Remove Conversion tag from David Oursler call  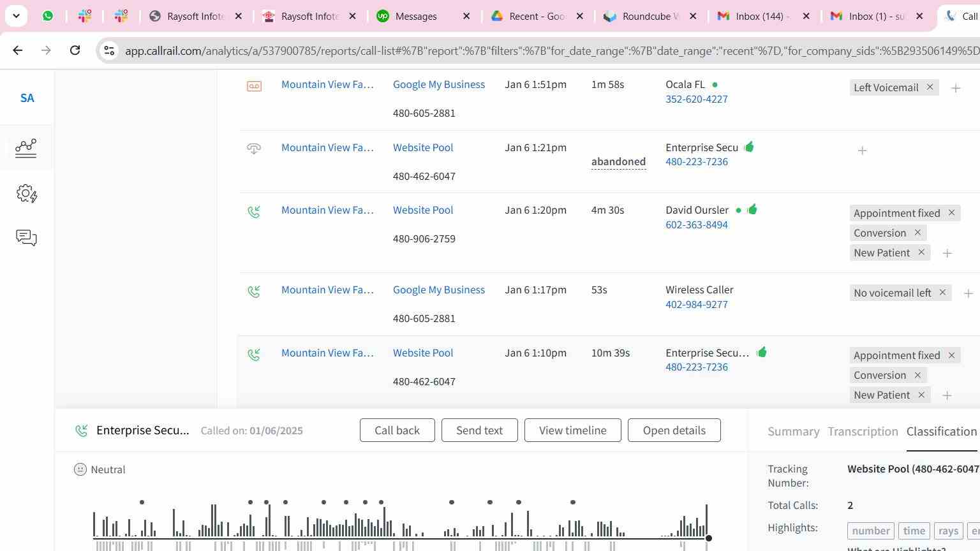click(x=917, y=232)
